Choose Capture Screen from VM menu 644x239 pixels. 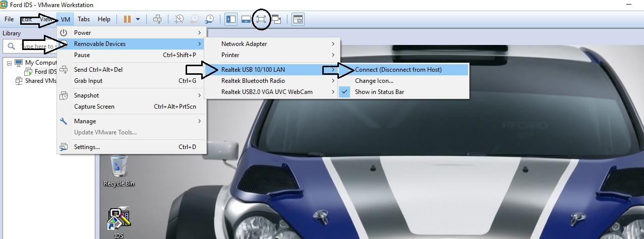click(x=131, y=107)
